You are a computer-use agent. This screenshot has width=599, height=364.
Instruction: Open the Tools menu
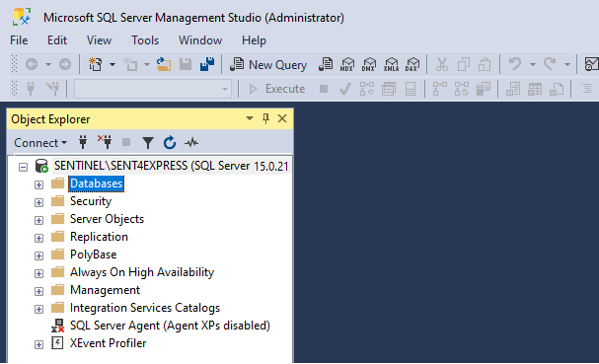click(x=145, y=40)
